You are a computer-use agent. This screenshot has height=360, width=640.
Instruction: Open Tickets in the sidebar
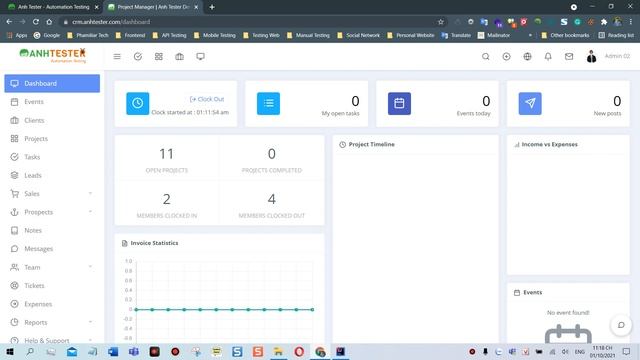point(52,286)
